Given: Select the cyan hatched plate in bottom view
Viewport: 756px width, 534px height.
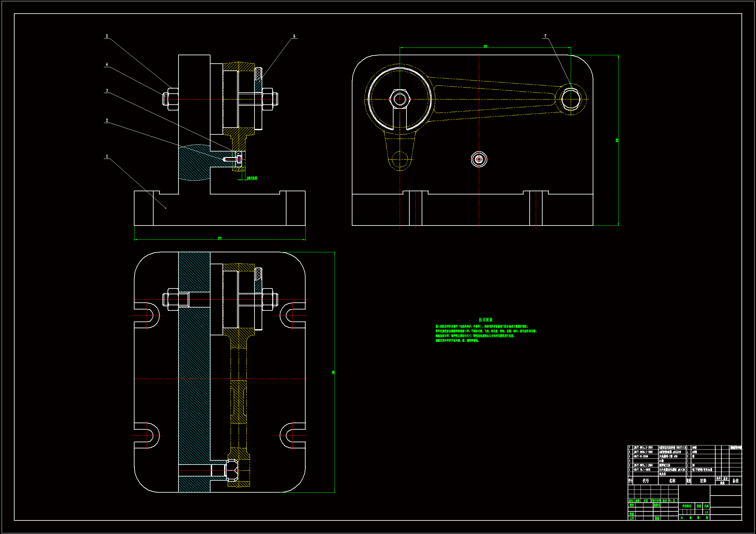Looking at the screenshot, I should click(194, 372).
